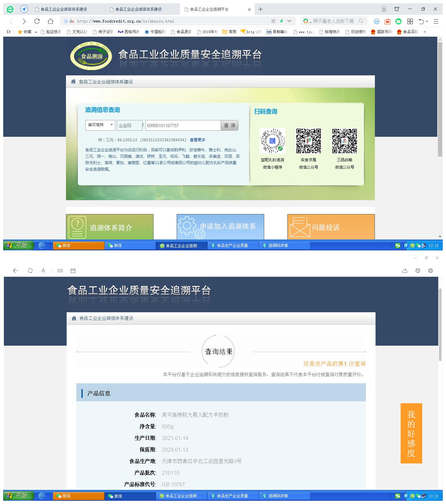Image resolution: width=446 pixels, height=504 pixels.
Task: Click the grid layout icon in browser toolbar
Action: [410, 21]
